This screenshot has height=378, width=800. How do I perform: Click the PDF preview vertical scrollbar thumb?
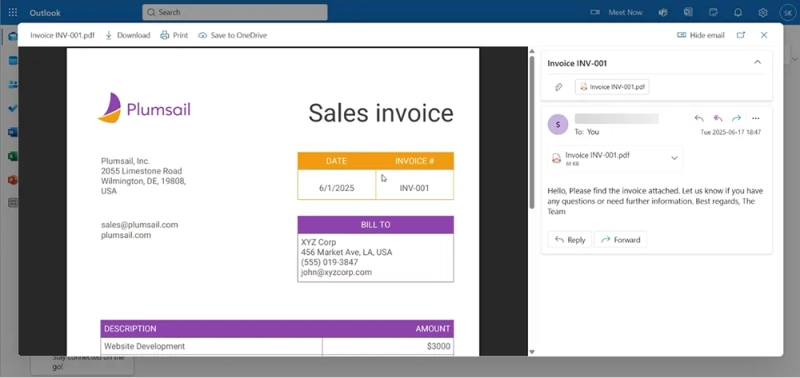point(532,133)
